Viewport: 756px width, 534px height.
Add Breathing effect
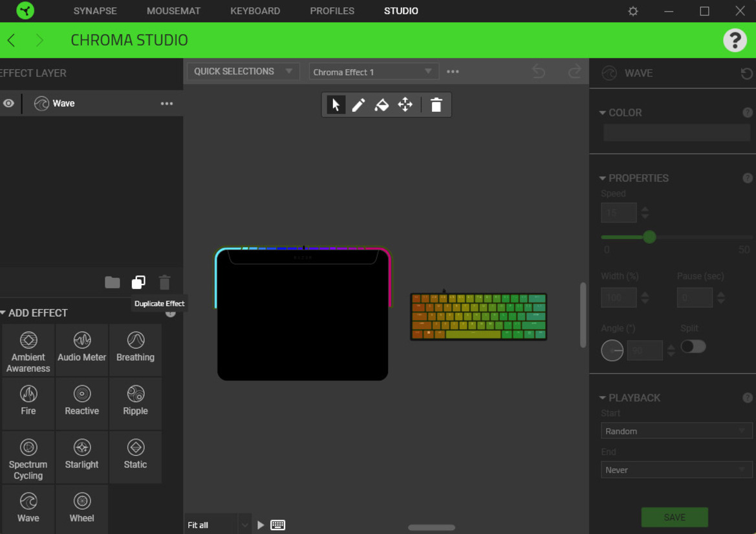tap(135, 350)
